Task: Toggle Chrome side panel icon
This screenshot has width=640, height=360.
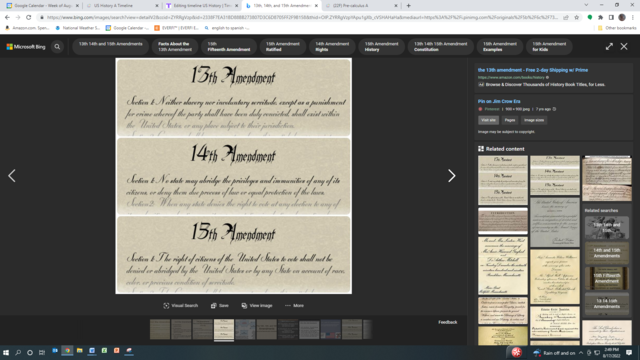Action: click(611, 17)
